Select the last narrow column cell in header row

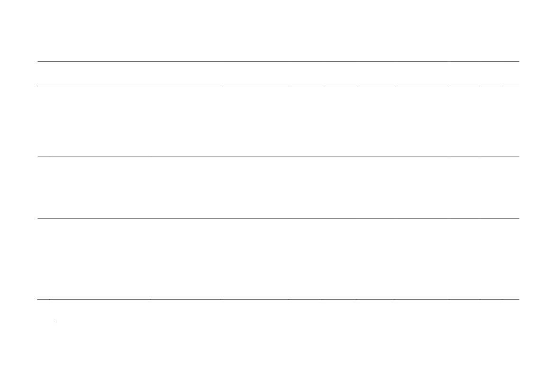(x=511, y=74)
